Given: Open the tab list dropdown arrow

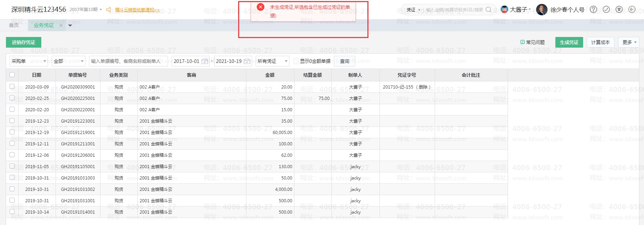Looking at the screenshot, I should [x=70, y=25].
